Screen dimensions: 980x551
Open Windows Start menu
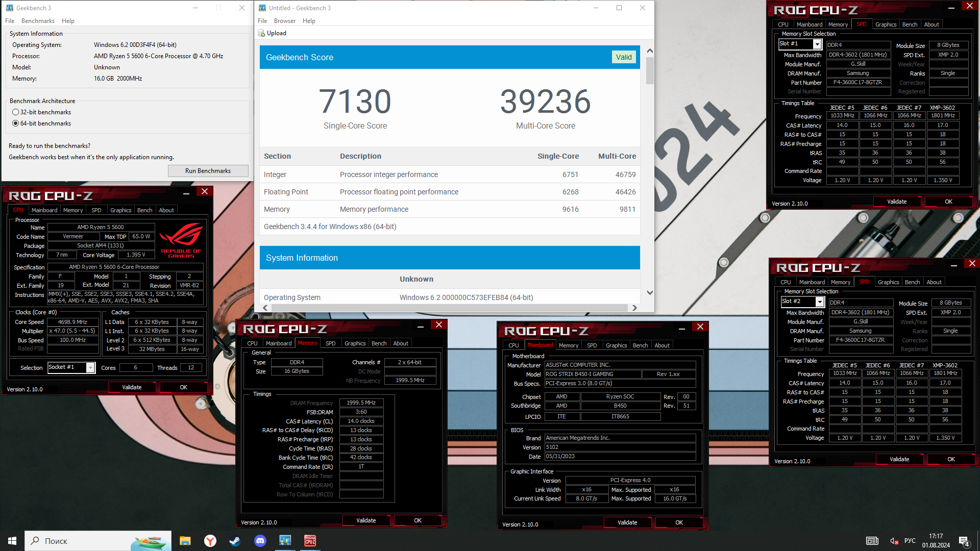point(12,541)
